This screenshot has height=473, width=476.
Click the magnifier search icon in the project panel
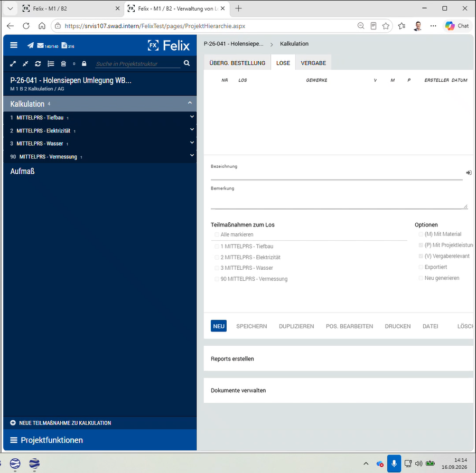tap(186, 63)
